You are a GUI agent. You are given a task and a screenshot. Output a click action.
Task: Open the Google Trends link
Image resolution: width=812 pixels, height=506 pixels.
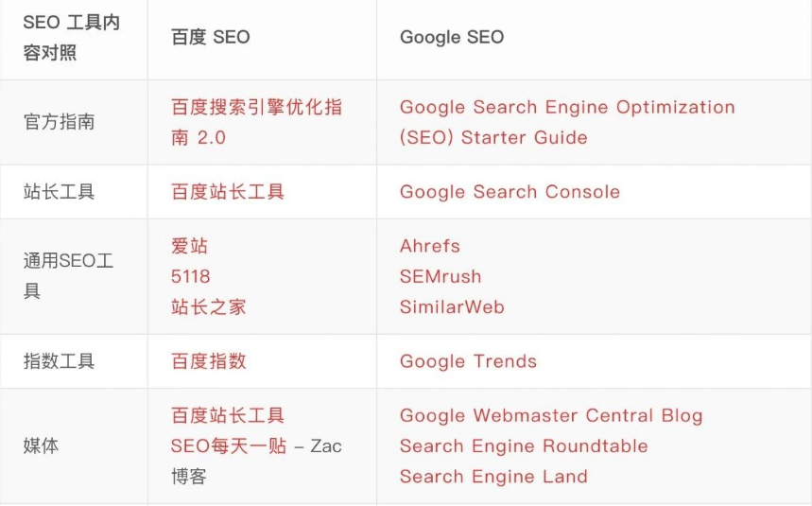coord(468,361)
